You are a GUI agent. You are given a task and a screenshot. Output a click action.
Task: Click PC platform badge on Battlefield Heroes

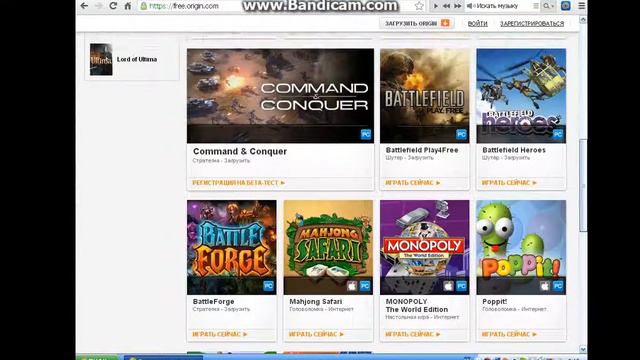(558, 134)
